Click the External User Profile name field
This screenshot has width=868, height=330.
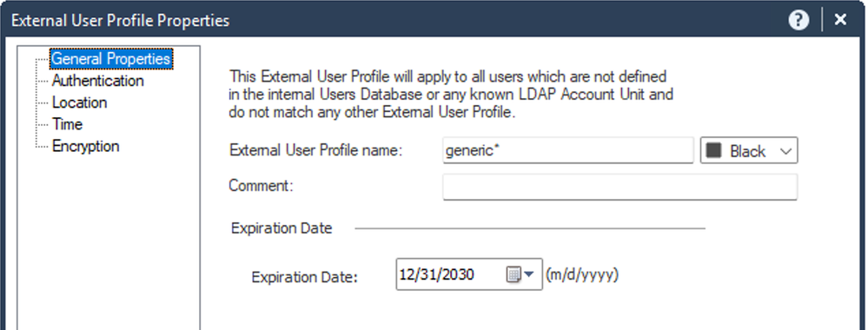[x=568, y=150]
